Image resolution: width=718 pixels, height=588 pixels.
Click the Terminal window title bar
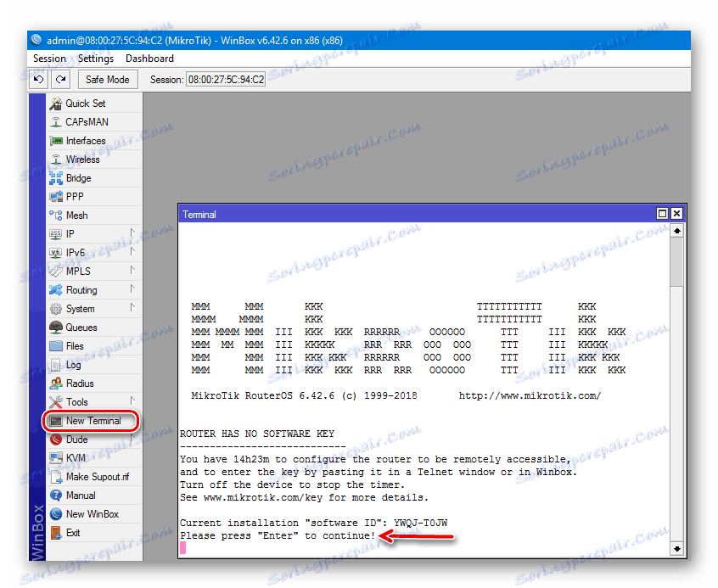(x=417, y=214)
